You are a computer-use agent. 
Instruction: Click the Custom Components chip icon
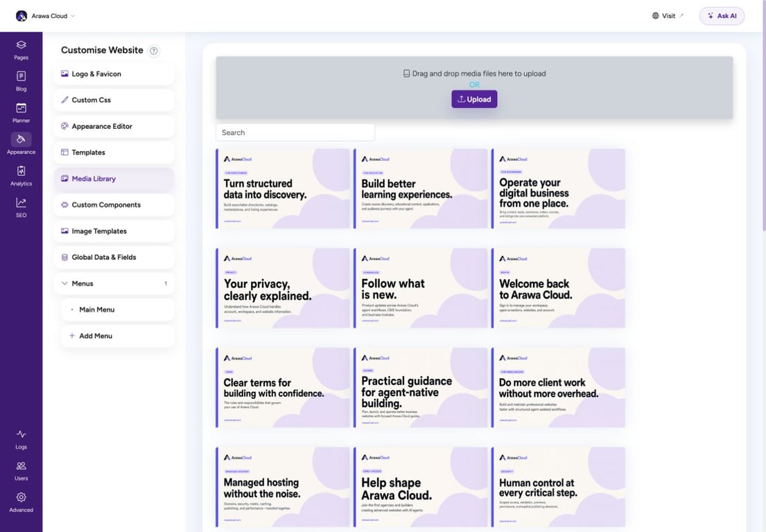coord(64,205)
